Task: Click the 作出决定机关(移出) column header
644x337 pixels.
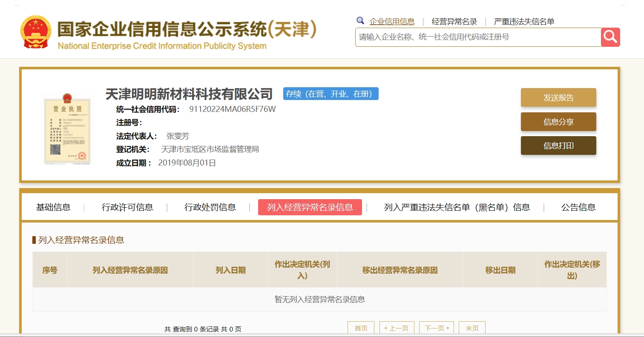Action: click(x=572, y=270)
